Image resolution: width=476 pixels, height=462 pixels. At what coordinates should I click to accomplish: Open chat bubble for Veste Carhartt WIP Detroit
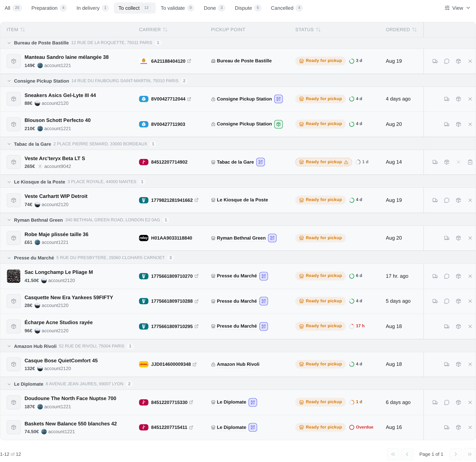coord(447,200)
